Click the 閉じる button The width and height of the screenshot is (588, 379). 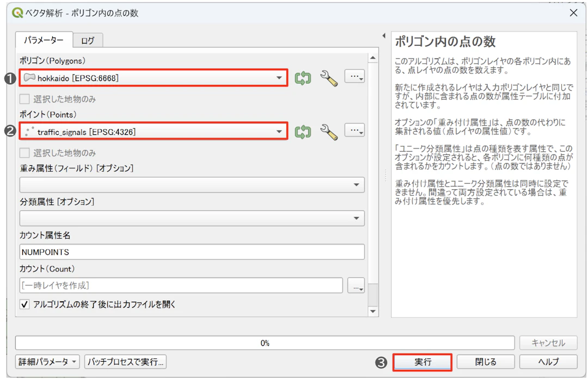pyautogui.click(x=486, y=362)
